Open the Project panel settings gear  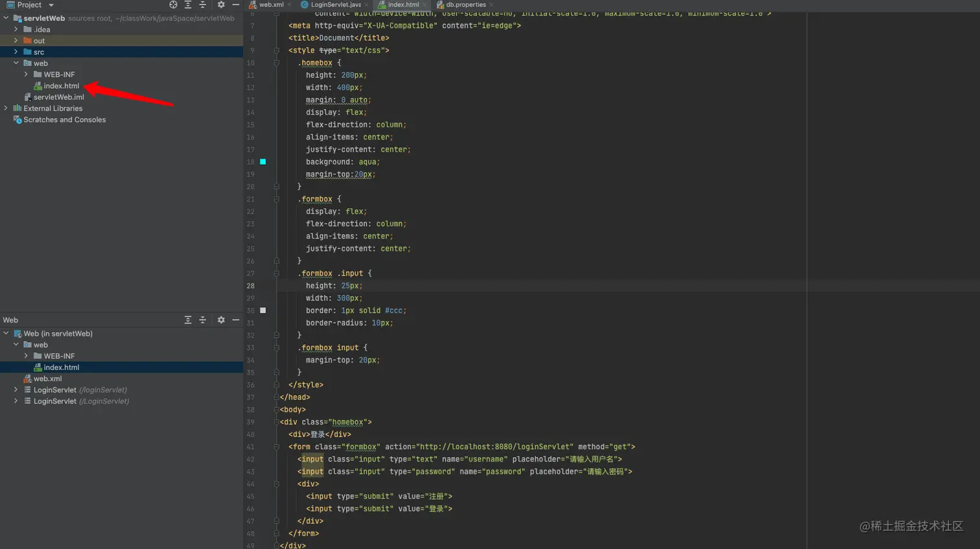tap(221, 5)
